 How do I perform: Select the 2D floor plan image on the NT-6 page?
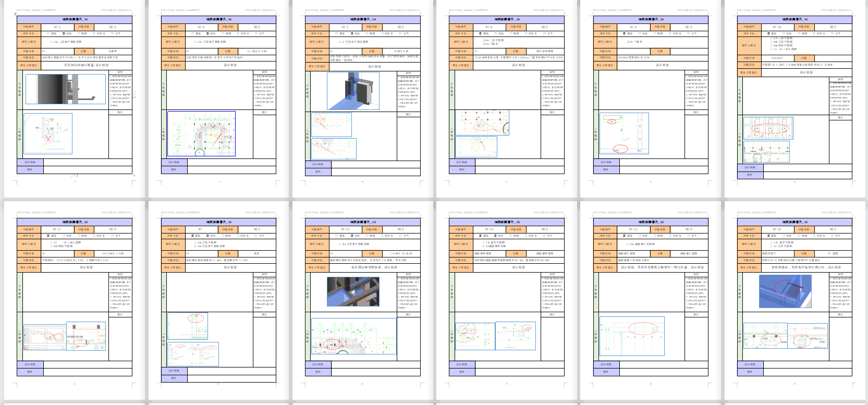point(201,134)
